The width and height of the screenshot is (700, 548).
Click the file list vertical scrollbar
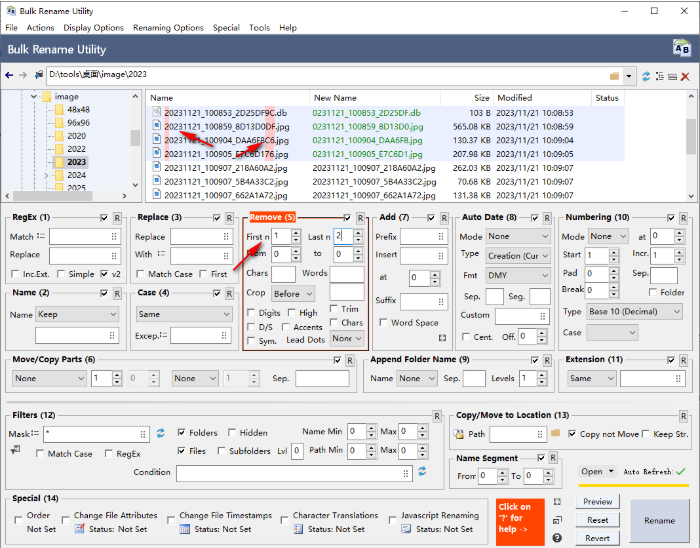coord(691,146)
